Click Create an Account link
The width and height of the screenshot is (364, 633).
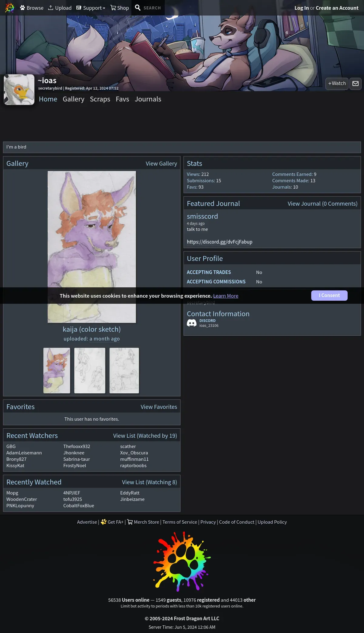click(337, 8)
